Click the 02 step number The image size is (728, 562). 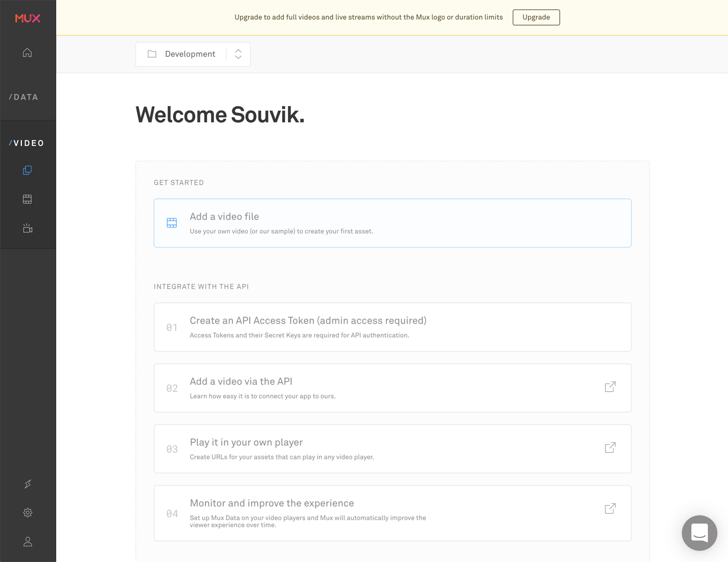[172, 388]
